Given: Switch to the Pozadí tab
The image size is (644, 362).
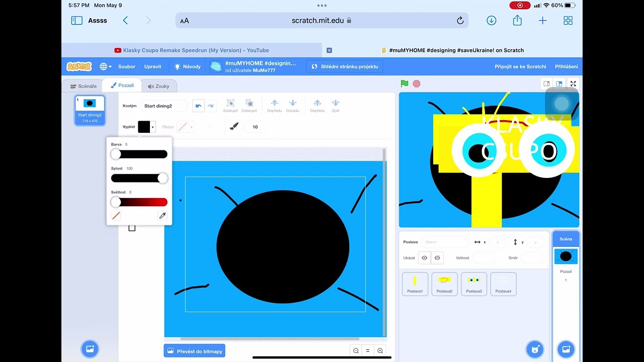Looking at the screenshot, I should click(x=122, y=85).
